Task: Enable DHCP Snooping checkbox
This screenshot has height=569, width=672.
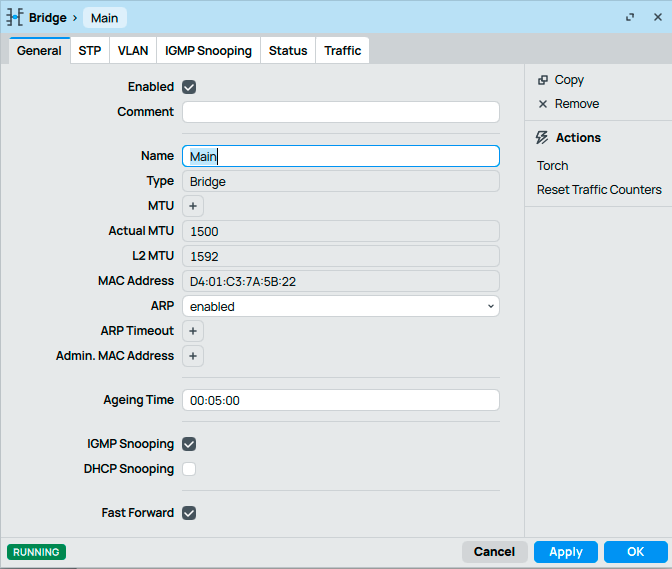Action: pyautogui.click(x=189, y=469)
